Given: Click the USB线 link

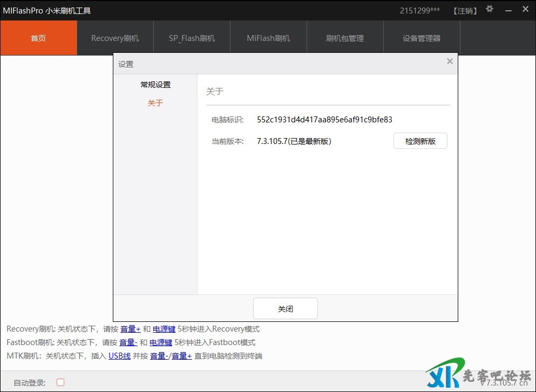Looking at the screenshot, I should point(119,356).
